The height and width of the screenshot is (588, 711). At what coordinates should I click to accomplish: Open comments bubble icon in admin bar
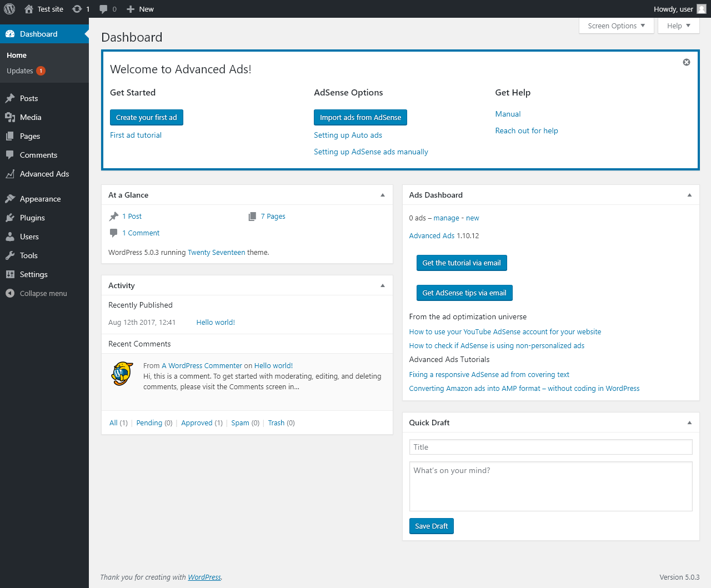(103, 9)
